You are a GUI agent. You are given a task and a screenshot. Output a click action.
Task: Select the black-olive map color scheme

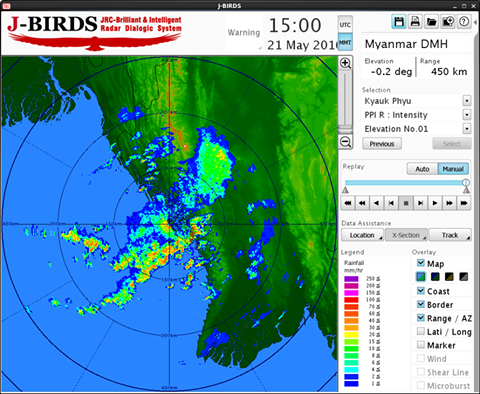coord(449,277)
